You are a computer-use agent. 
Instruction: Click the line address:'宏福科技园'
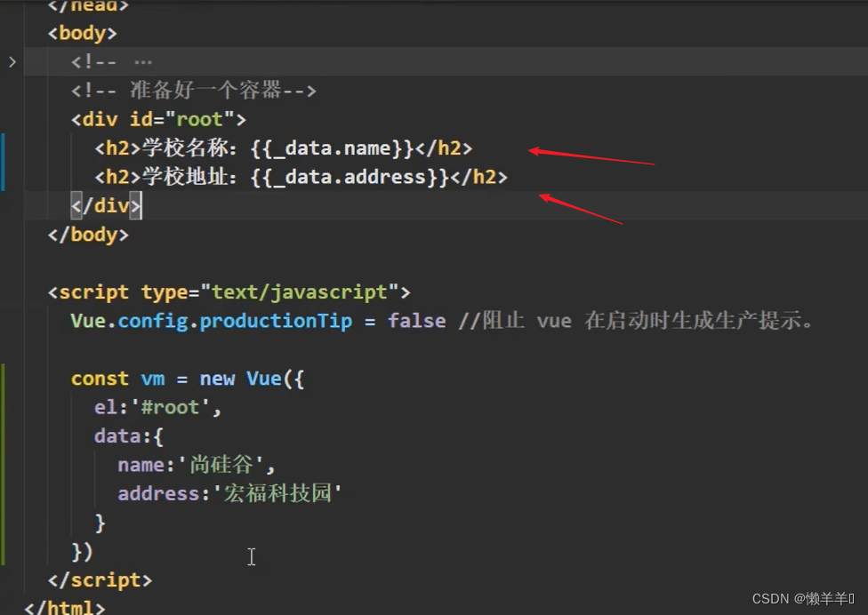(229, 494)
